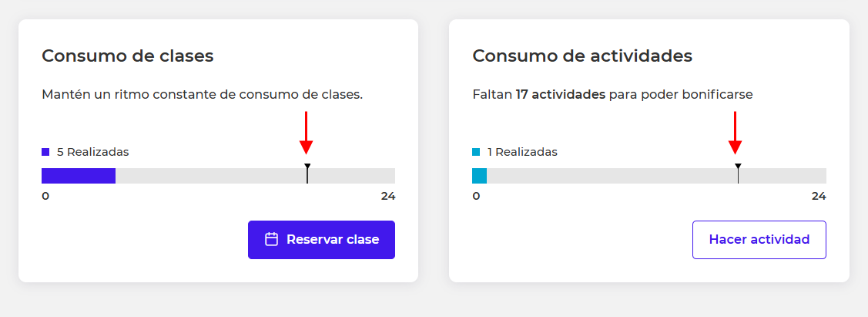Image resolution: width=868 pixels, height=317 pixels.
Task: Click the purple filled part of clases bar
Action: (x=79, y=176)
